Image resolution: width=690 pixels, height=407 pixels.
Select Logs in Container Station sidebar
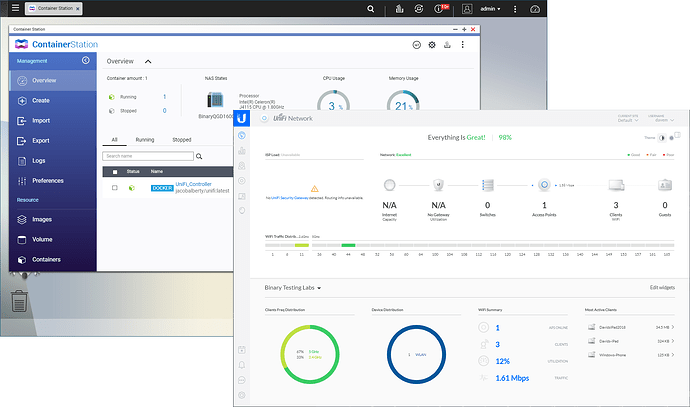[53, 161]
